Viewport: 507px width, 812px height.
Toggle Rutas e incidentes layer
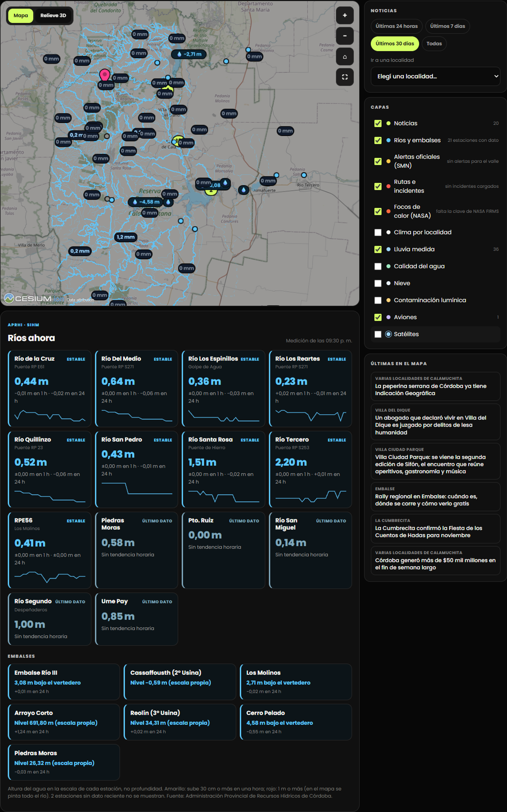click(x=378, y=186)
